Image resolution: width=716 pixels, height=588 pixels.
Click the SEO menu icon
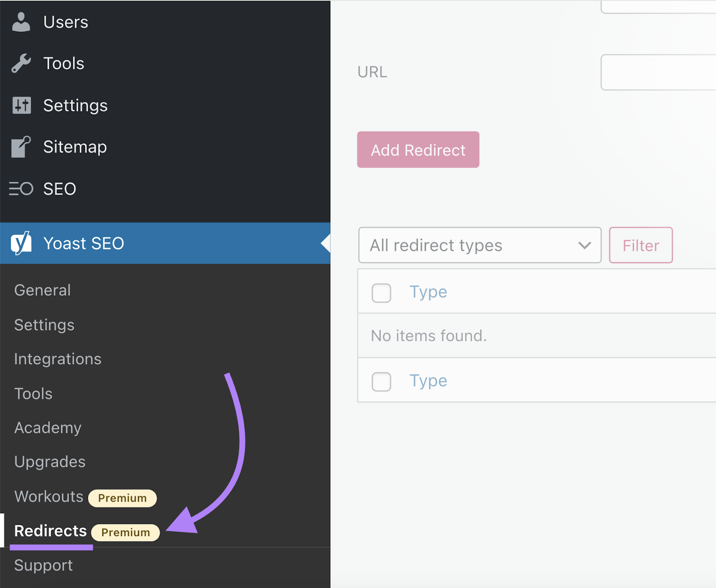click(21, 189)
